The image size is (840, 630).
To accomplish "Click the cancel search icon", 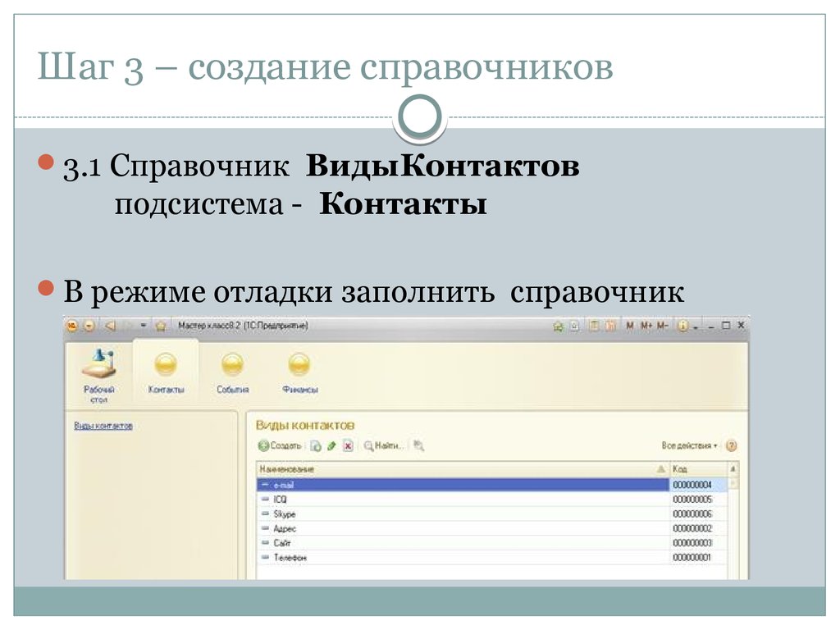I will 419,445.
